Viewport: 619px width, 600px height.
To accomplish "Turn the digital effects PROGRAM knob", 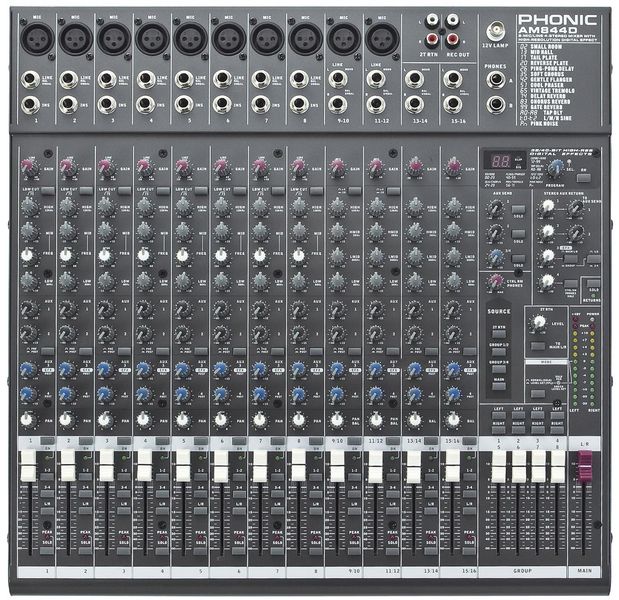I will pyautogui.click(x=556, y=169).
